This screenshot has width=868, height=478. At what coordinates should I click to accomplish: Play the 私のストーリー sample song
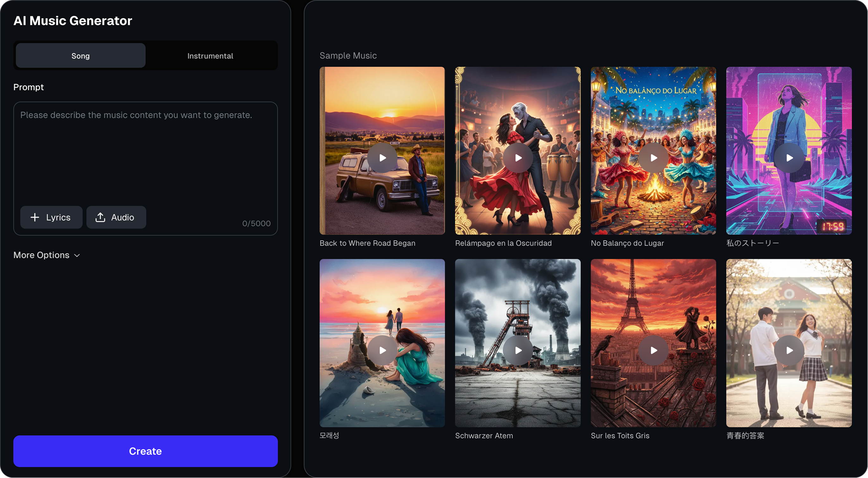click(789, 157)
